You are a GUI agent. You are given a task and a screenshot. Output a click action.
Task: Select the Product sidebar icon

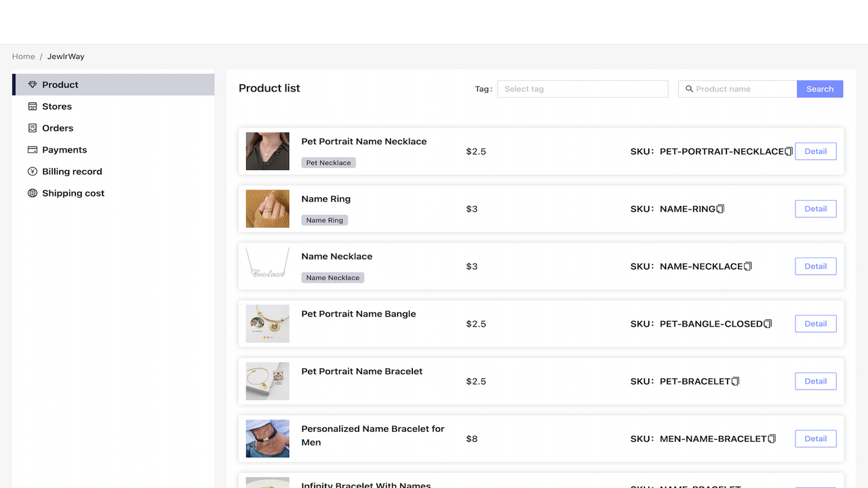32,84
